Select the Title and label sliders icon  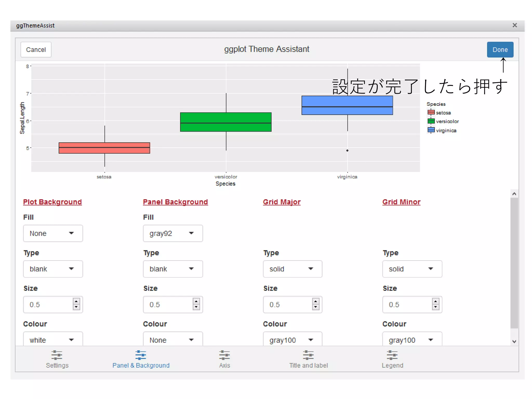pos(308,355)
